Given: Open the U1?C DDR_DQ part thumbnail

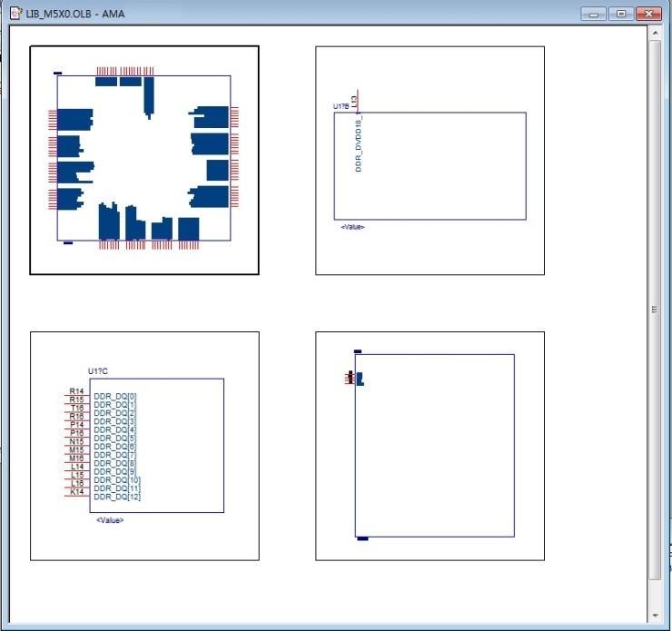Looking at the screenshot, I should tap(144, 446).
